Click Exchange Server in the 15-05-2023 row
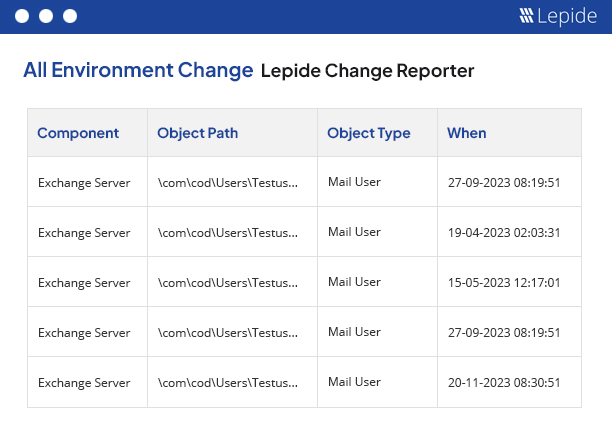The height and width of the screenshot is (430, 612). 84,283
